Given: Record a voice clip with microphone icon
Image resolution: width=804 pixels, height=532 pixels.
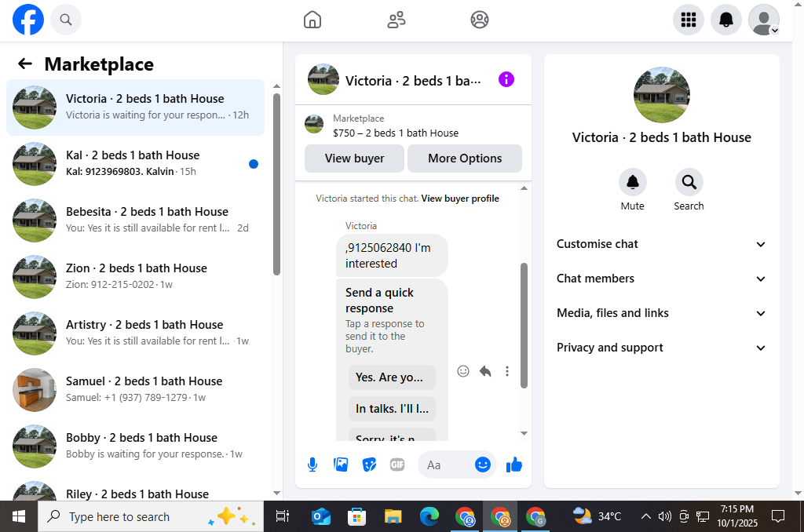Looking at the screenshot, I should [x=312, y=465].
